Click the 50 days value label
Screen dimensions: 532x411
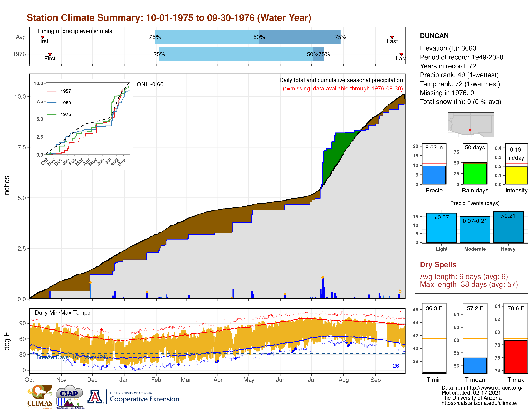[475, 147]
